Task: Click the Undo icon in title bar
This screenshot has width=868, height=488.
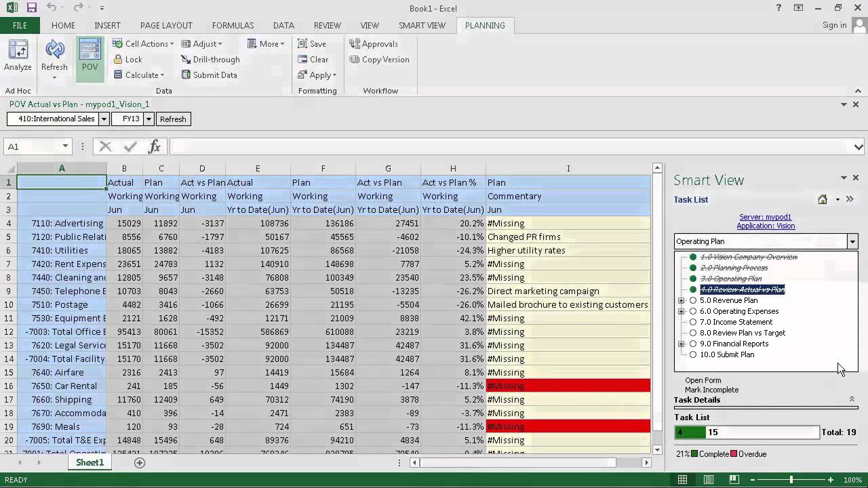Action: coord(52,8)
